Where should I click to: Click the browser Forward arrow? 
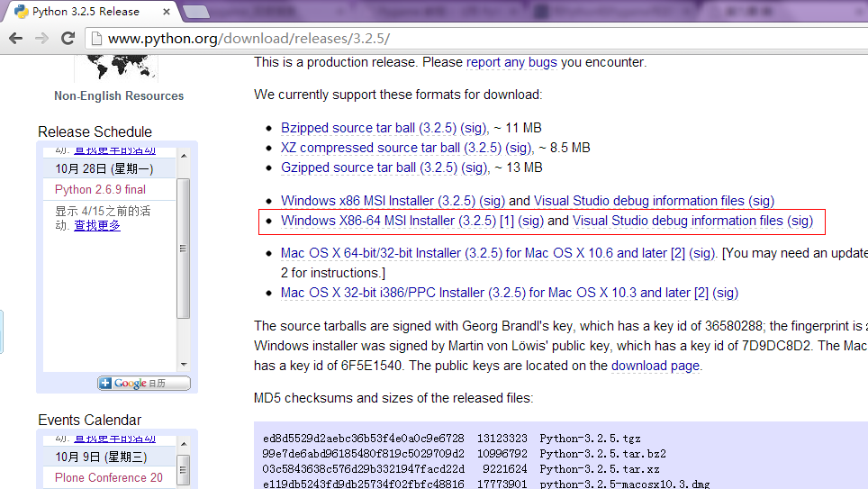tap(41, 38)
